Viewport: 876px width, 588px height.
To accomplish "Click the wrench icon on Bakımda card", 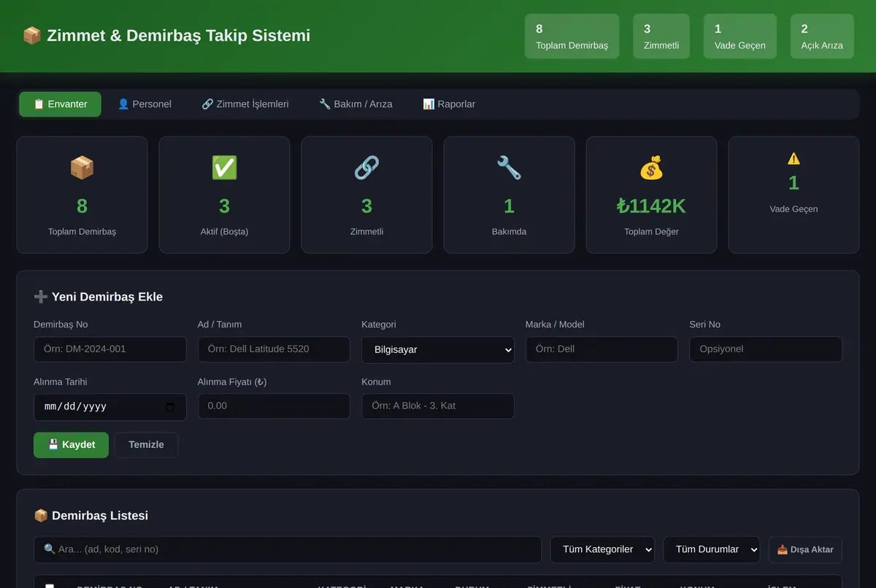I will point(509,168).
